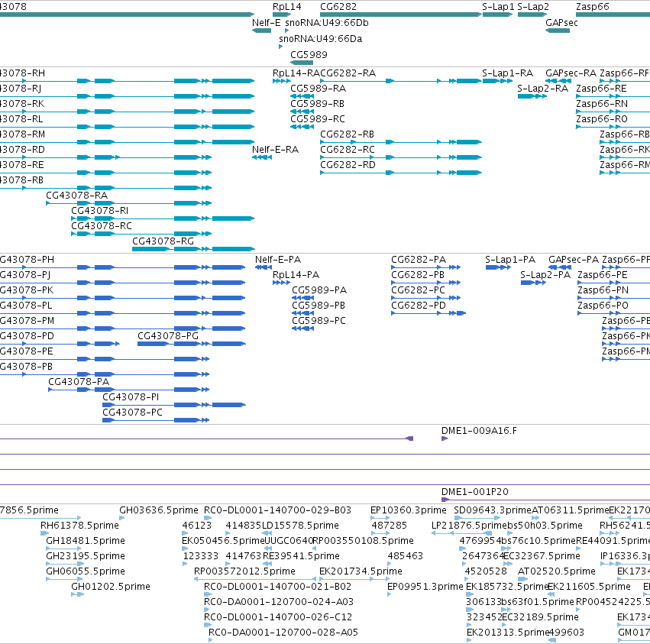Select the S-Lap2-PA protein label
This screenshot has width=650, height=644.
pos(545,275)
